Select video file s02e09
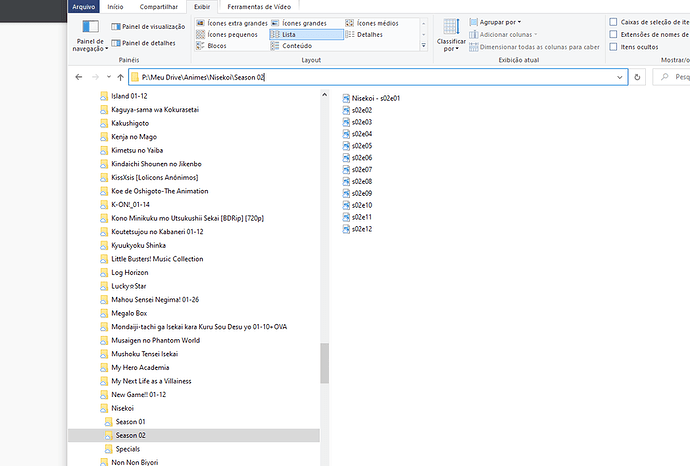The width and height of the screenshot is (690, 466). tap(357, 194)
